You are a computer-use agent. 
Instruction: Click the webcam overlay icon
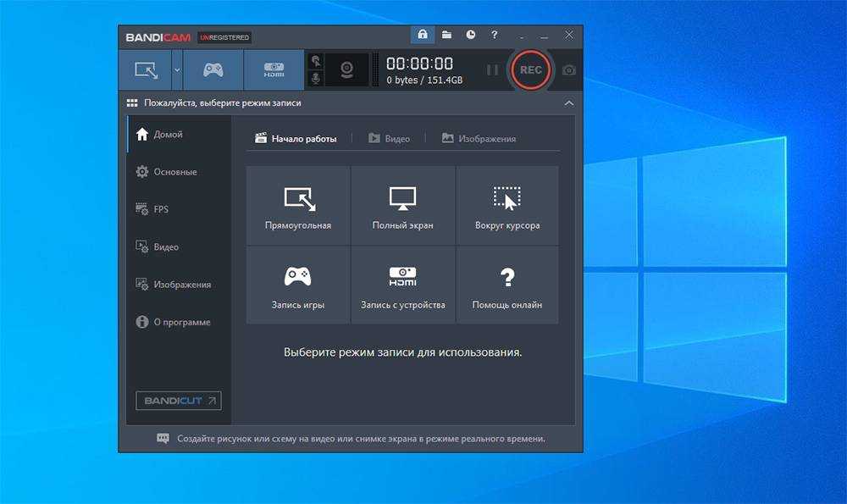[x=346, y=70]
